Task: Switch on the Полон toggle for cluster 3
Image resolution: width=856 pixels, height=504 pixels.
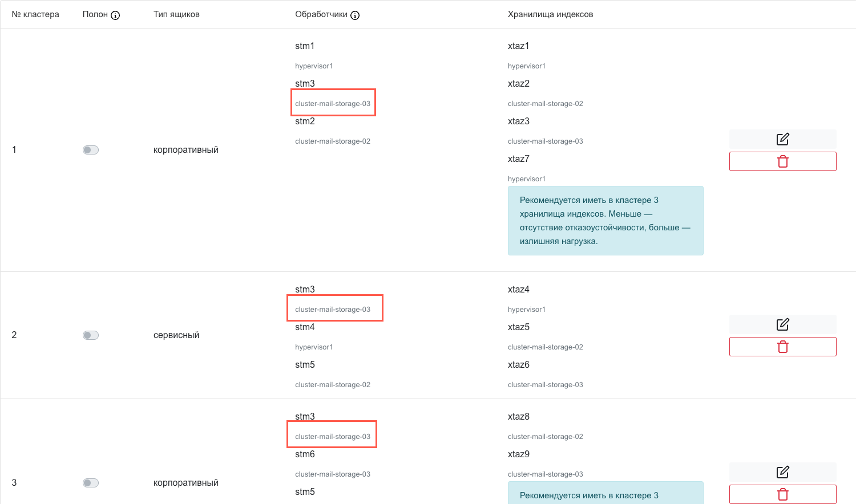Action: [91, 483]
